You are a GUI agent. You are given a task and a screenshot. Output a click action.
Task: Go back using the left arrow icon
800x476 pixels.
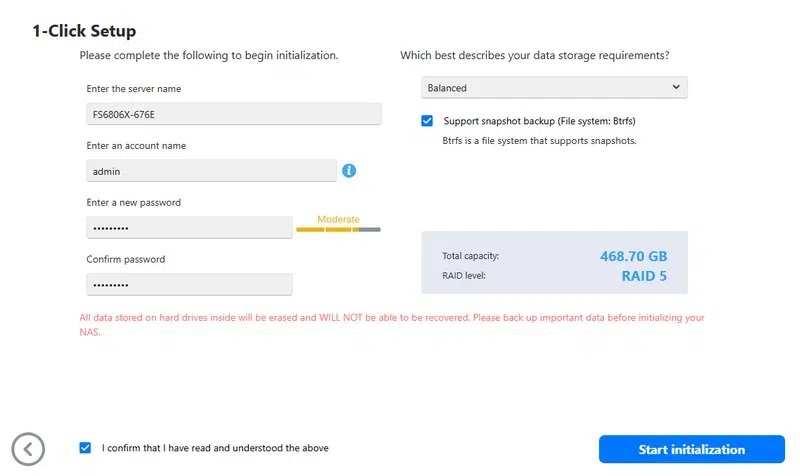pyautogui.click(x=28, y=448)
